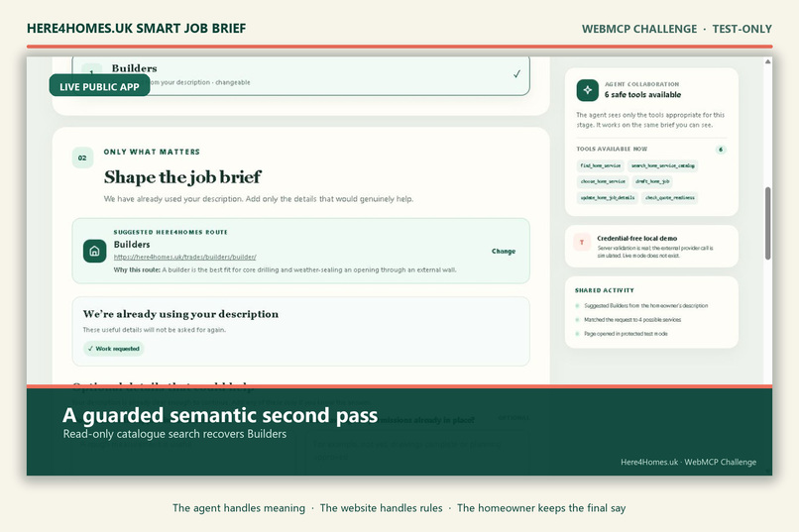The image size is (799, 532).
Task: Click 'Credential-free local demo' title
Action: pos(637,238)
